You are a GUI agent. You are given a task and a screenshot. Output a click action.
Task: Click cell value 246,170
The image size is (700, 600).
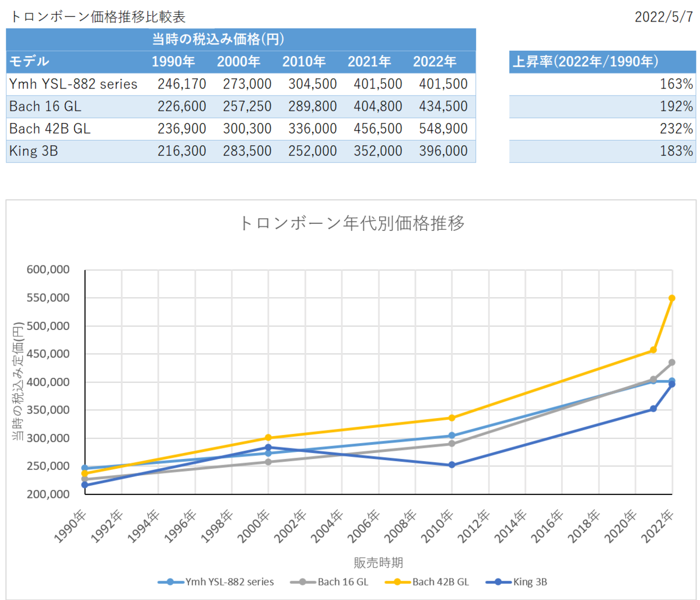coord(182,84)
